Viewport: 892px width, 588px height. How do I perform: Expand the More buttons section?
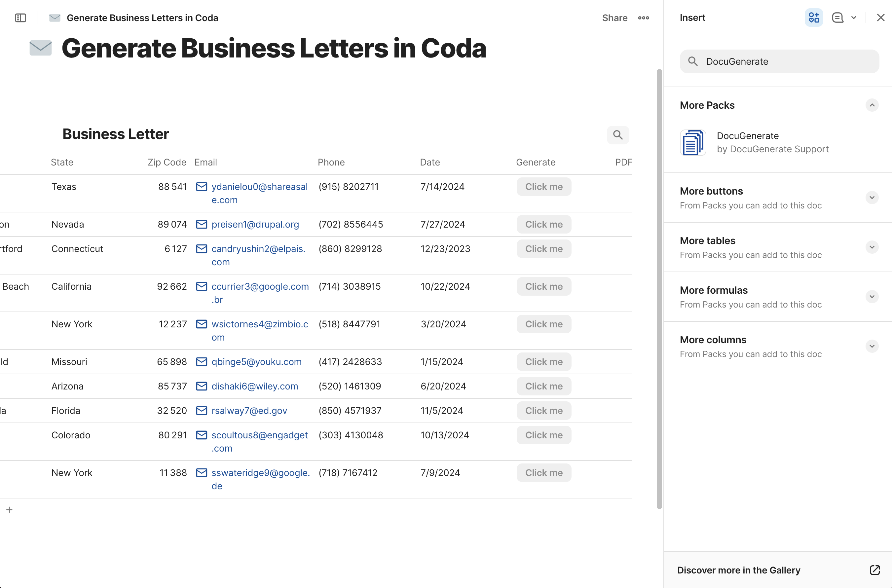point(872,198)
